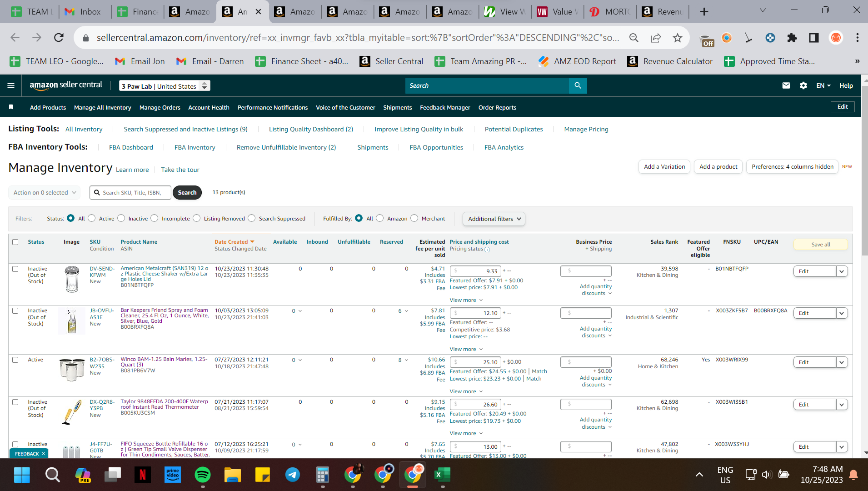Click the zoom magnifier icon in address bar
The width and height of the screenshot is (868, 491).
coord(634,38)
